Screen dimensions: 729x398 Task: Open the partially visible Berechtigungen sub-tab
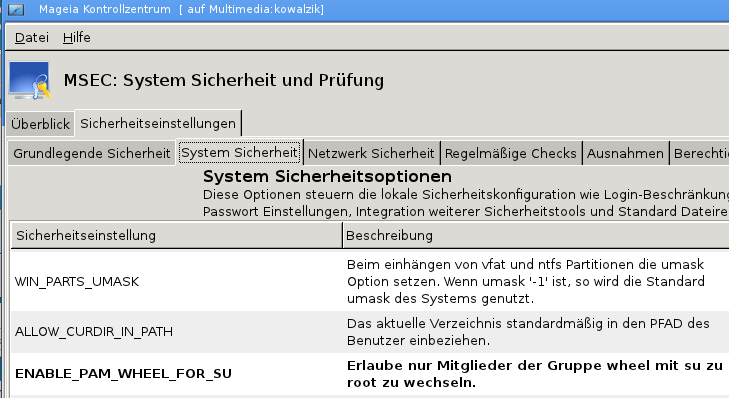pos(700,153)
